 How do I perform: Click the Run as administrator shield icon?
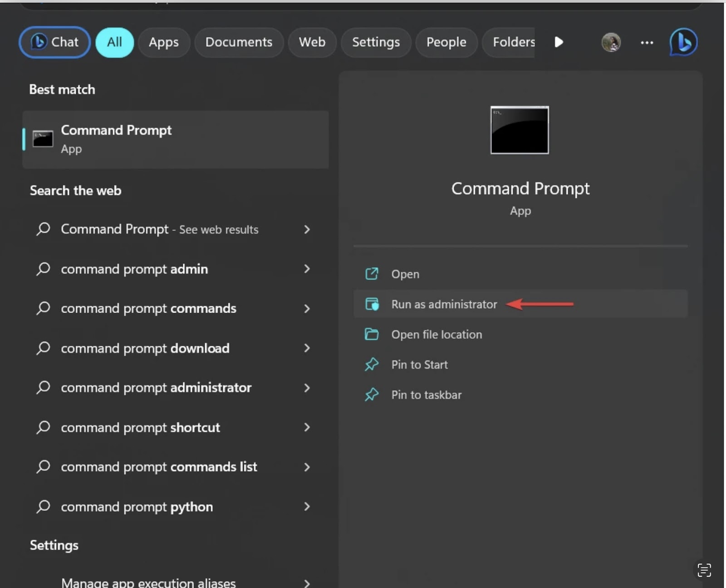[x=372, y=304]
